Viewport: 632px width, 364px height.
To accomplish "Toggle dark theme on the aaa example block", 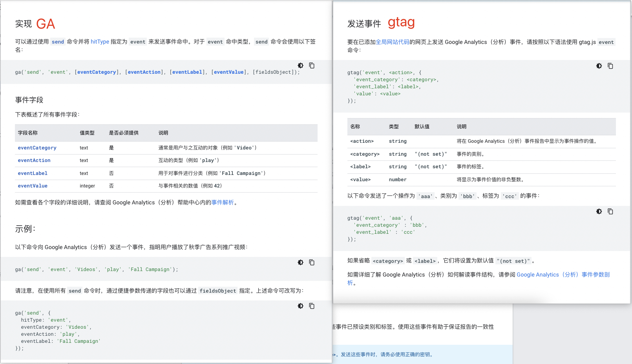I will coord(599,211).
